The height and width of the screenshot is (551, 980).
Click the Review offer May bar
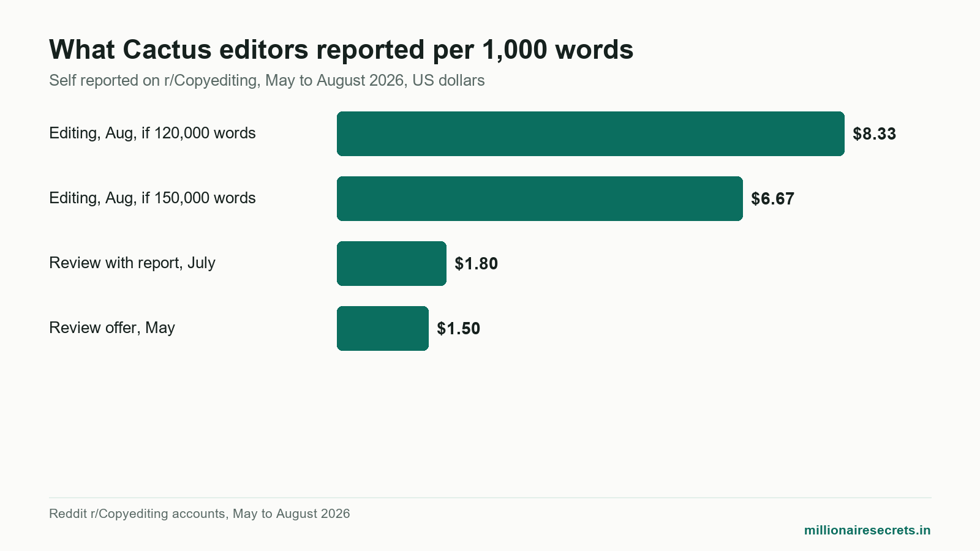383,328
